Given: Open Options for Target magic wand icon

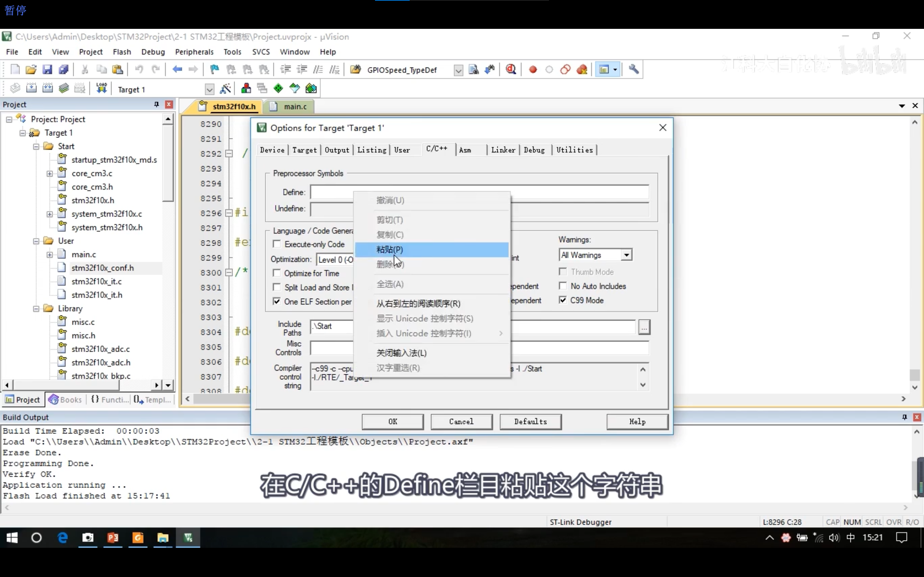Looking at the screenshot, I should (x=225, y=89).
